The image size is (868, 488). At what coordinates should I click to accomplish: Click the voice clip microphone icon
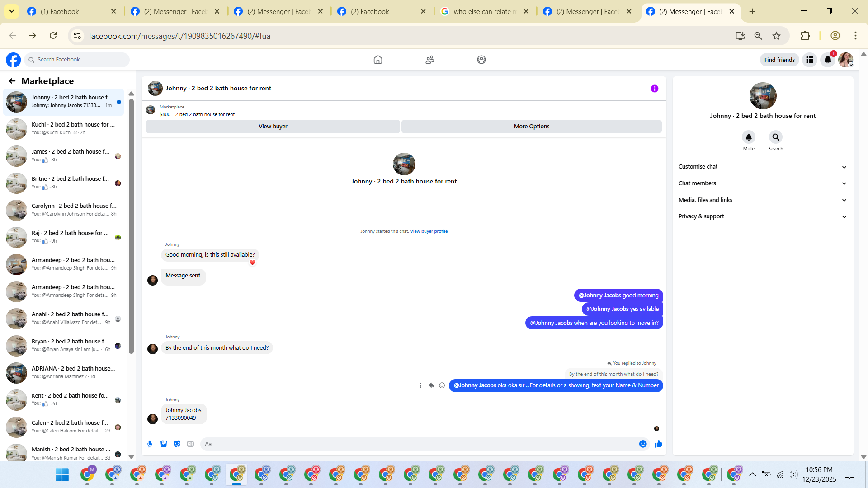[150, 444]
